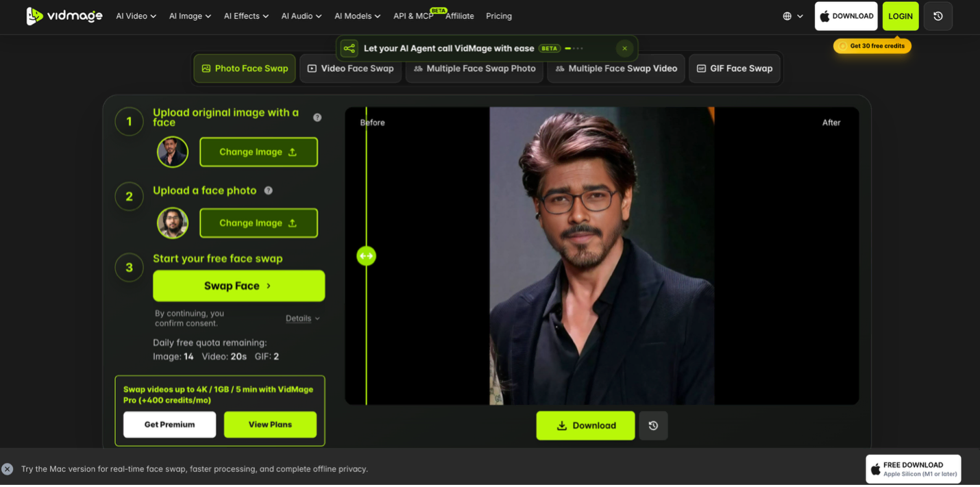
Task: Switch to Multiple Face Swap Photo tab
Action: pyautogui.click(x=474, y=68)
